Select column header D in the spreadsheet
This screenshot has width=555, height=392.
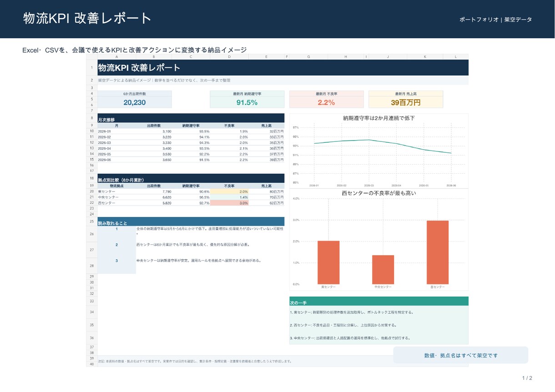point(229,57)
